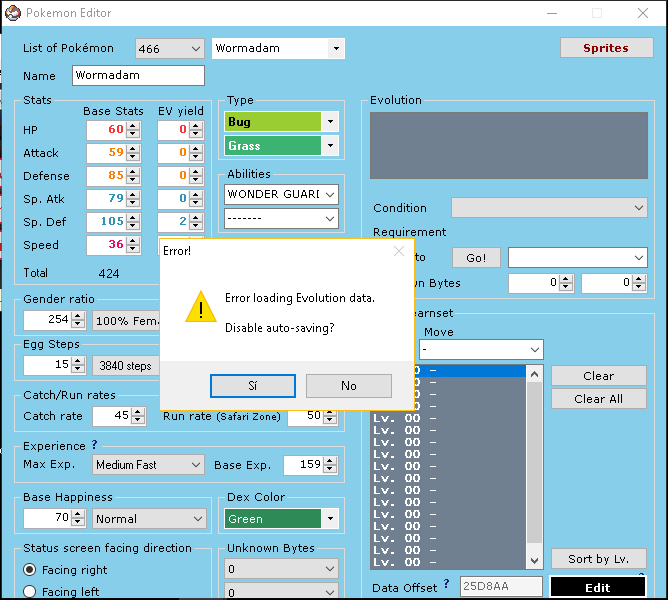Increase HP base stat with up arrow
The image size is (668, 600).
click(x=133, y=125)
